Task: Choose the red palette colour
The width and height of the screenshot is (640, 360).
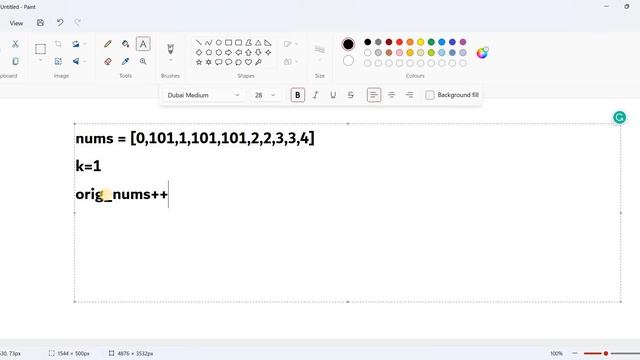Action: click(399, 42)
